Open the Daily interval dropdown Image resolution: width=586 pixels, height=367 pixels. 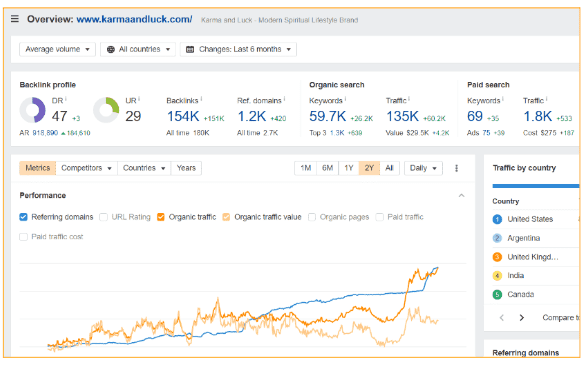(x=423, y=168)
